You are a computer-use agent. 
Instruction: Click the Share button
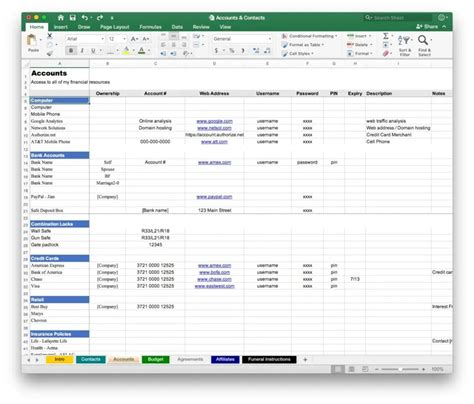[427, 27]
